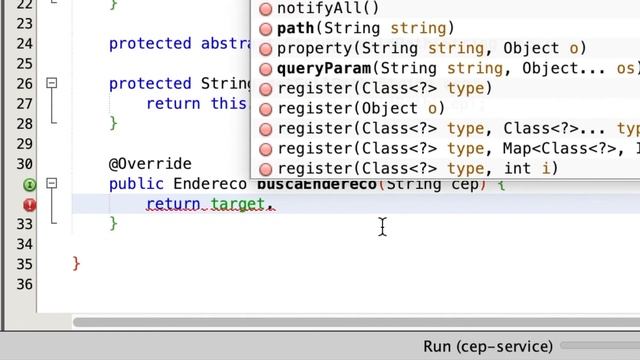Click the closing red brace on line 35
The width and height of the screenshot is (640, 360).
click(76, 264)
